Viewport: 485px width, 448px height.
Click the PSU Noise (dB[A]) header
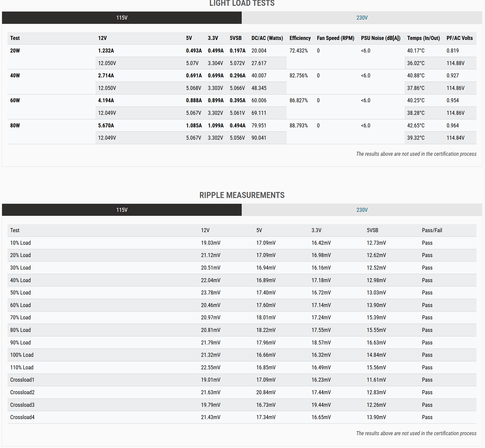click(x=380, y=38)
